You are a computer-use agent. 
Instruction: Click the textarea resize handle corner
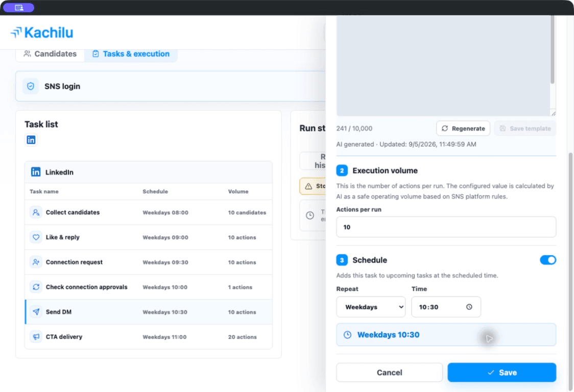pos(553,113)
